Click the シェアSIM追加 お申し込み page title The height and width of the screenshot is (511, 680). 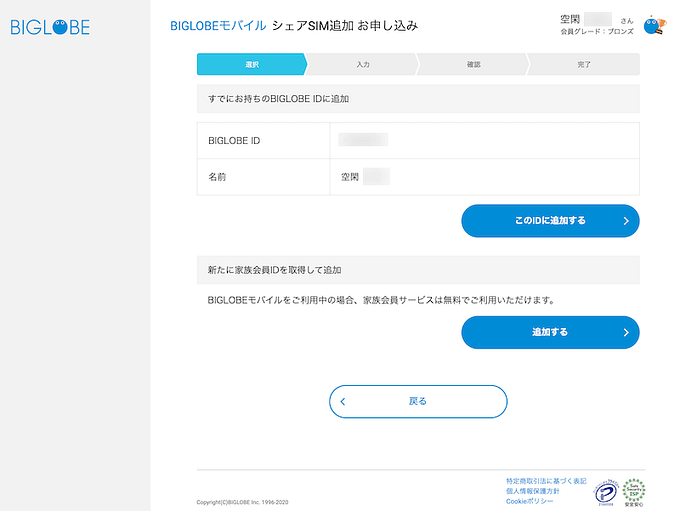(345, 26)
